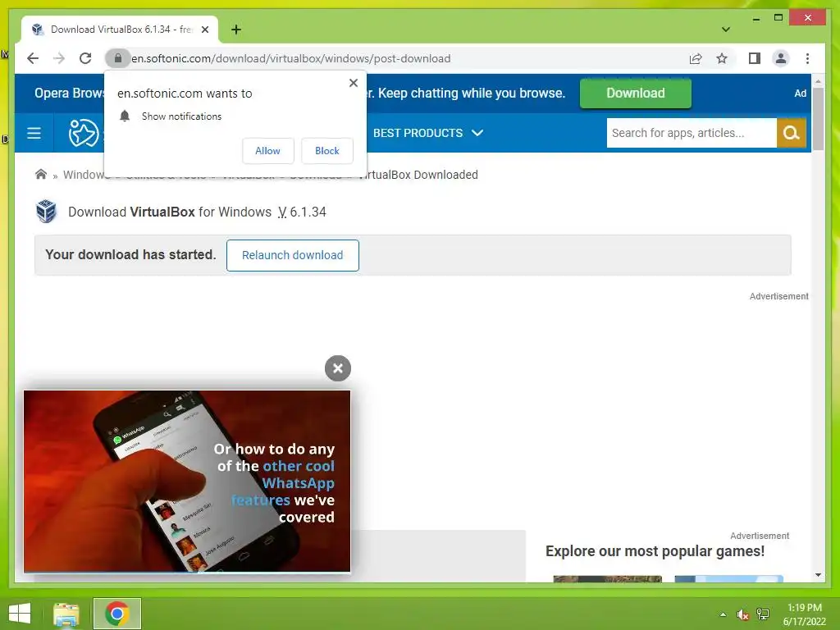Click the network tray icon
840x630 pixels.
pos(763,614)
